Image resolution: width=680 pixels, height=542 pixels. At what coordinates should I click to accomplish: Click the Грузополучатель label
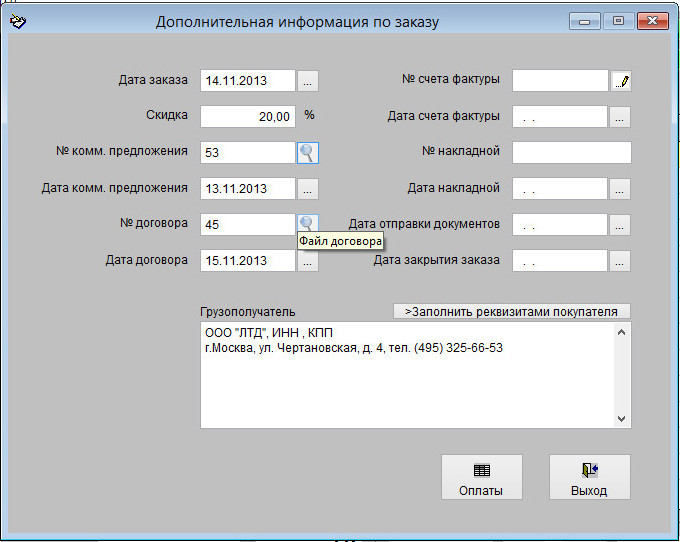click(248, 312)
